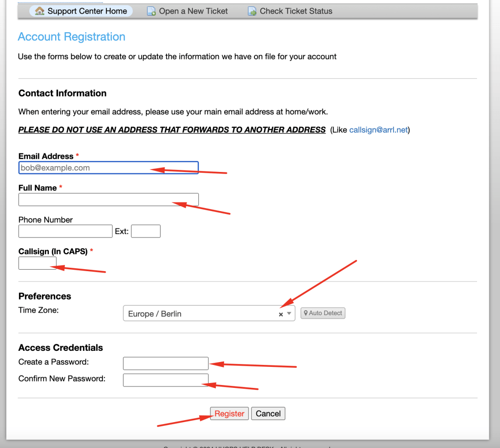Click the phone Ext field
500x448 pixels.
tap(146, 231)
